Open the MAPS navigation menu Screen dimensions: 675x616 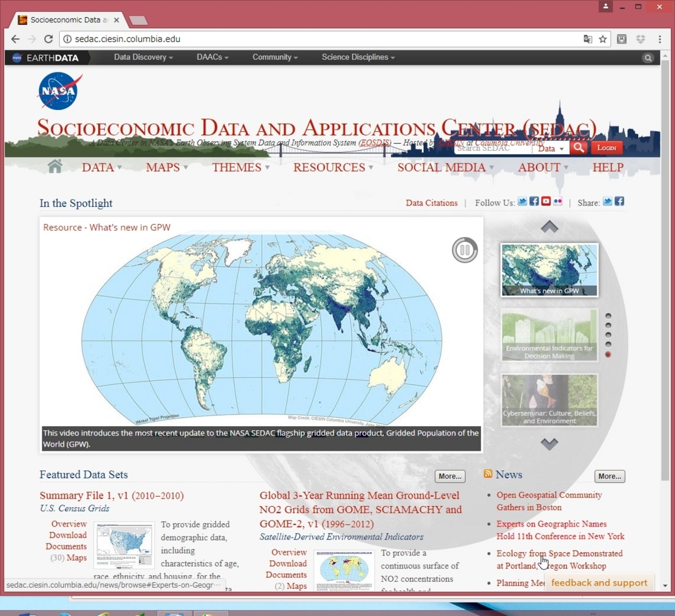(x=167, y=167)
